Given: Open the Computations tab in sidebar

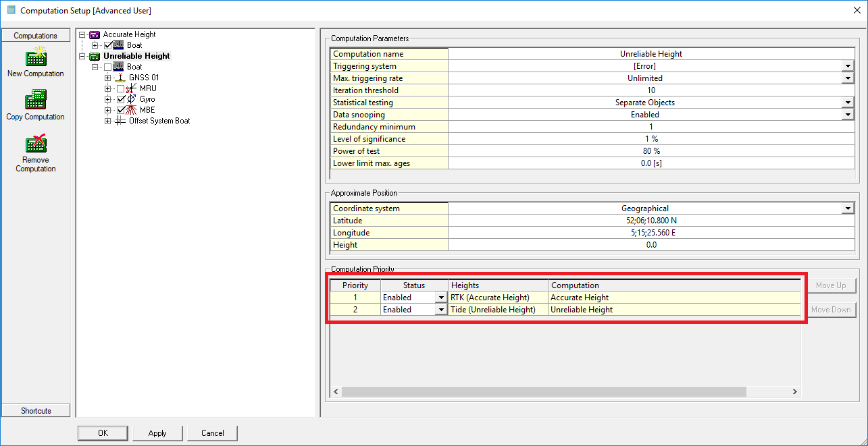Looking at the screenshot, I should tap(36, 36).
